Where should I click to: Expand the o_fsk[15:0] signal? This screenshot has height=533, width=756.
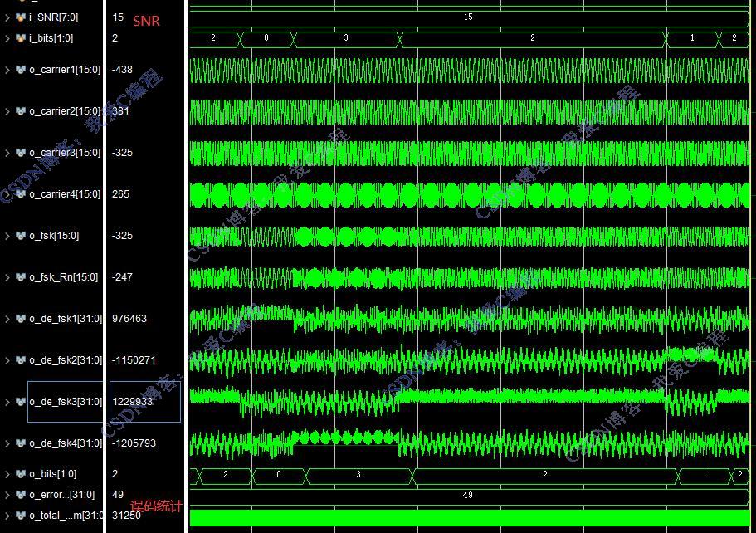(7, 236)
